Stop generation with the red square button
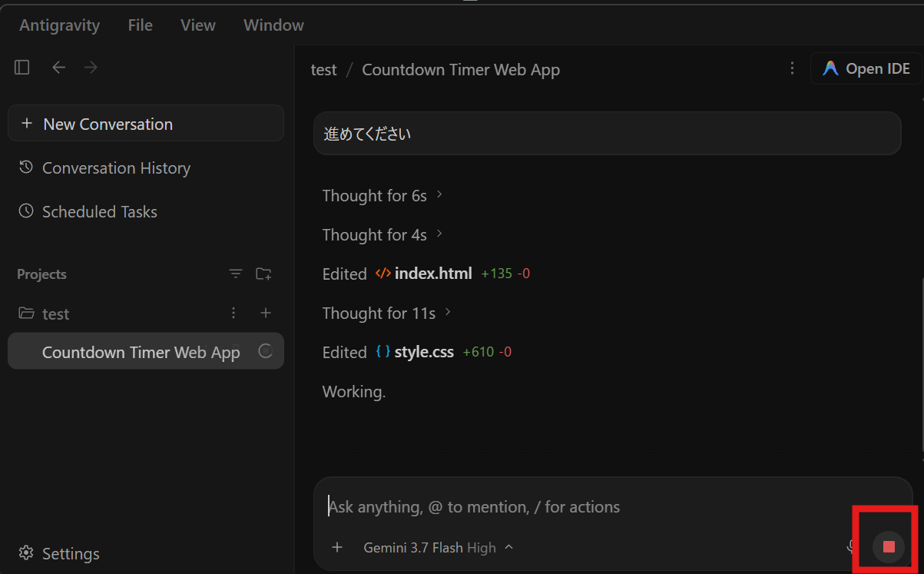924x574 pixels. pos(889,546)
